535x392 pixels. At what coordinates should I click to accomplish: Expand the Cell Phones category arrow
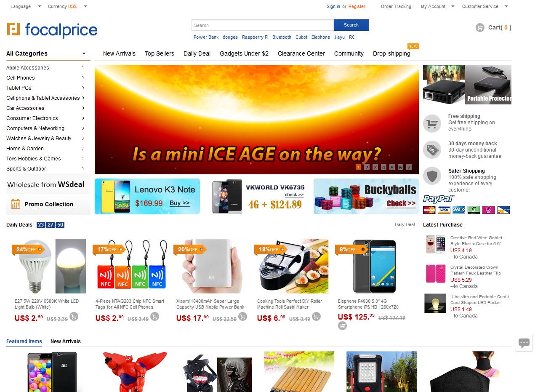pyautogui.click(x=83, y=78)
